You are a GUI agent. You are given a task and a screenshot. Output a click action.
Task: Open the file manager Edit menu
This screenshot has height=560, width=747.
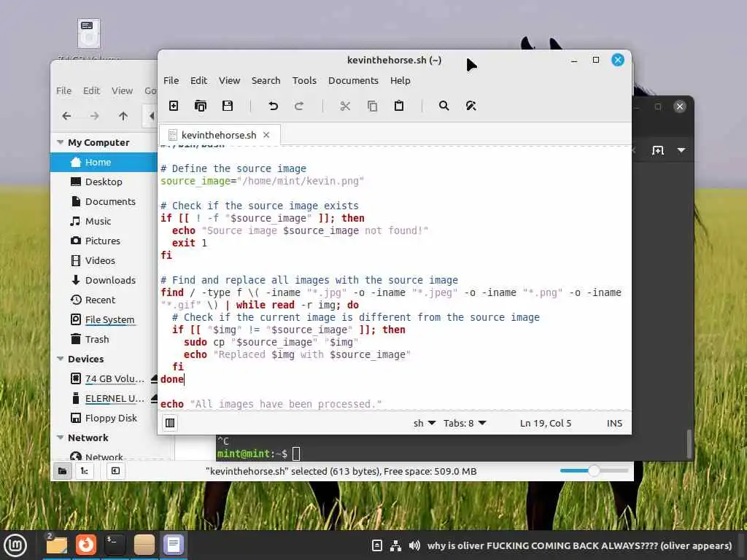(91, 90)
